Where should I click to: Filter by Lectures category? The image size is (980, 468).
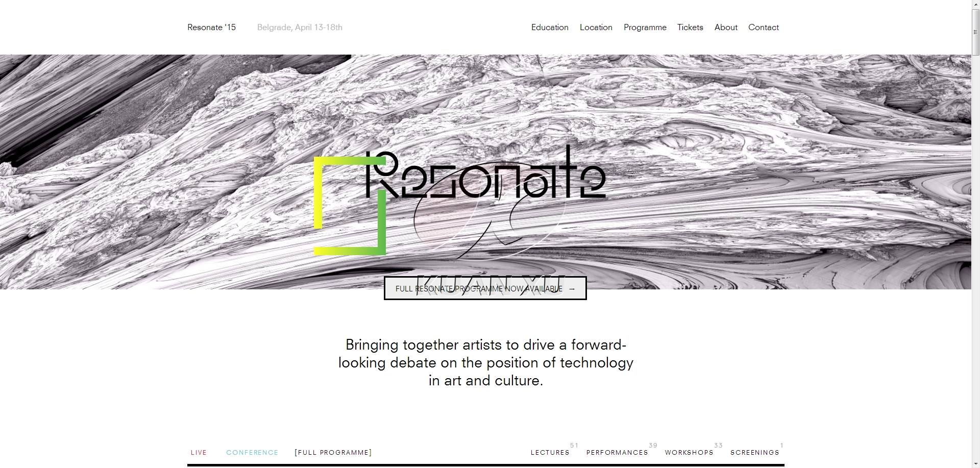550,453
